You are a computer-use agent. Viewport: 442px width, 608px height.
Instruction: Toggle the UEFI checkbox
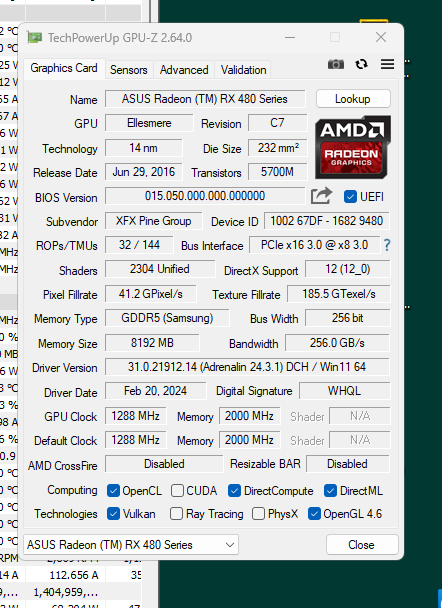pyautogui.click(x=350, y=197)
